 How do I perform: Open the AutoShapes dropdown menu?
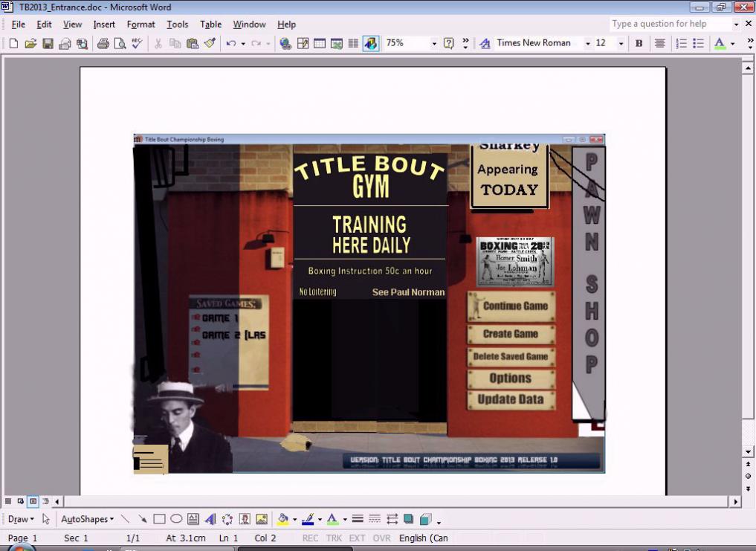(x=87, y=519)
